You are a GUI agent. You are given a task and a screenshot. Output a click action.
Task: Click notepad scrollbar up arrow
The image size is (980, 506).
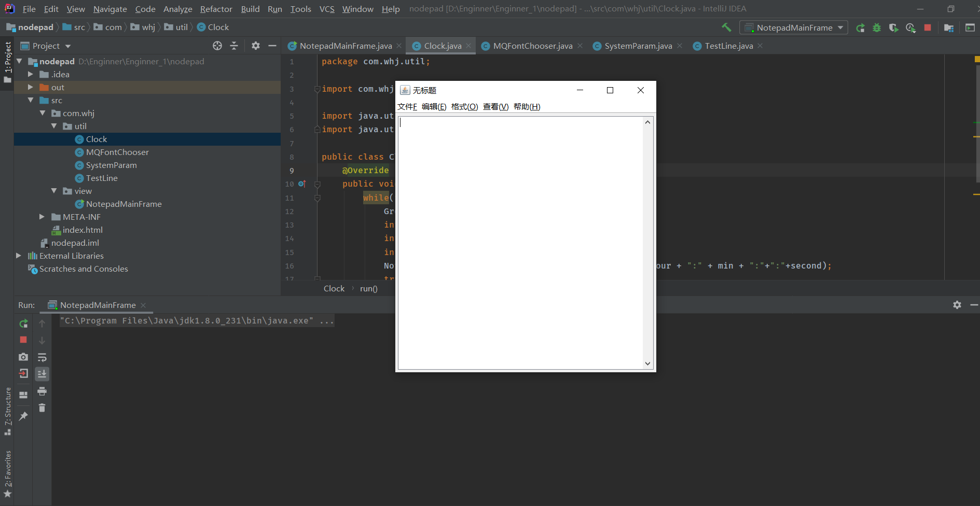click(647, 122)
